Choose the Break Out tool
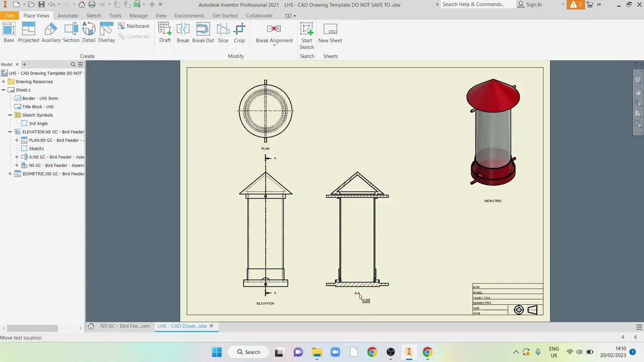Viewport: 644px width, 362px height. pos(203,33)
